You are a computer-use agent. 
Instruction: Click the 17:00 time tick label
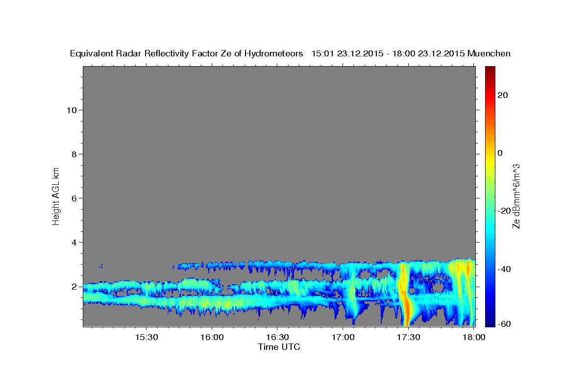coord(343,338)
